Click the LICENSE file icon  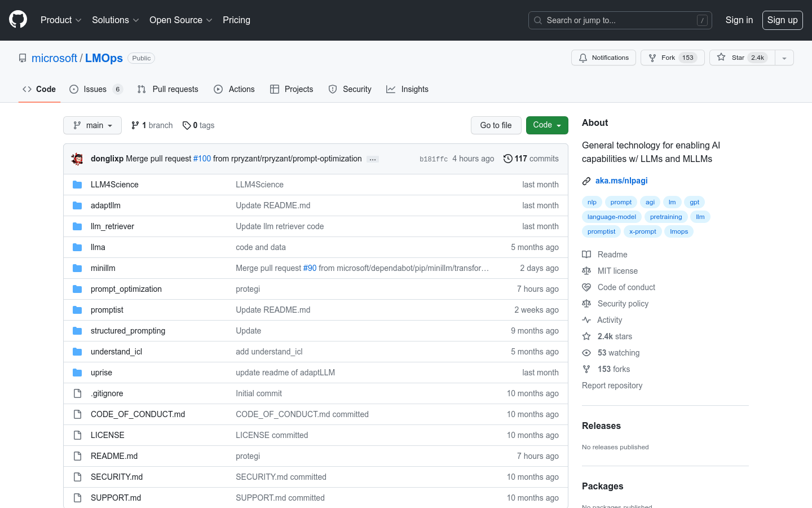coord(77,435)
